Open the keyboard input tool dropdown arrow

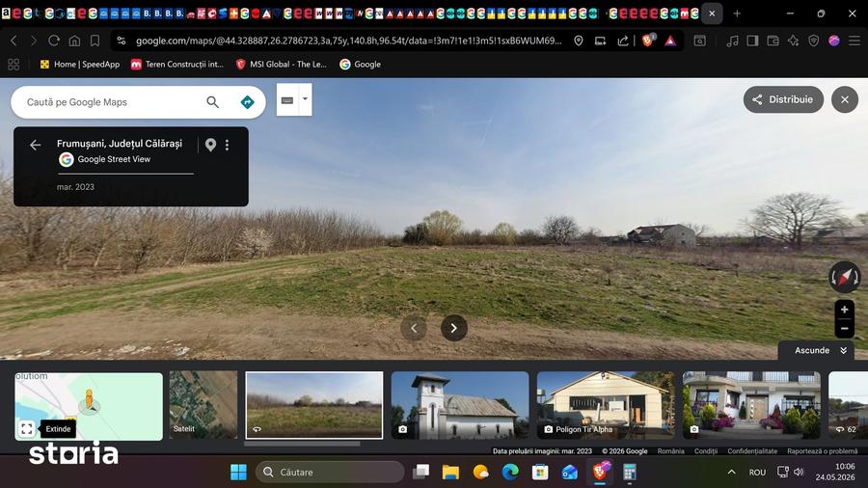coord(305,99)
